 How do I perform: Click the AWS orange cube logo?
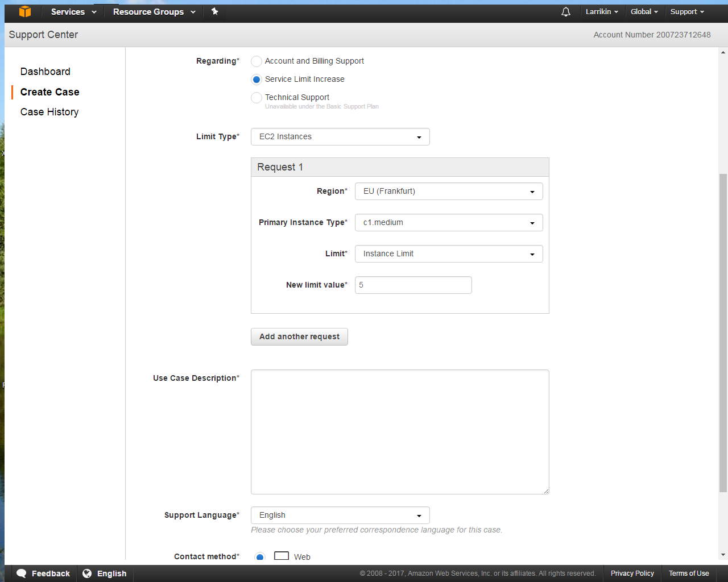pos(24,11)
